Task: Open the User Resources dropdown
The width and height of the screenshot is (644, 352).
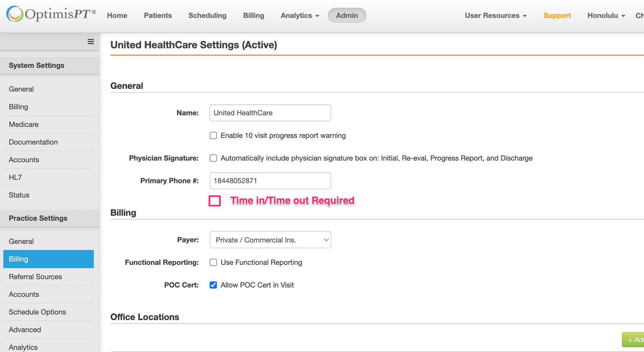Action: click(495, 15)
